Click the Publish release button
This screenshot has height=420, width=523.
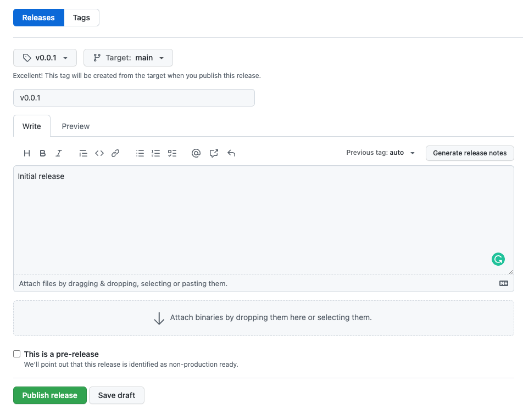click(49, 395)
